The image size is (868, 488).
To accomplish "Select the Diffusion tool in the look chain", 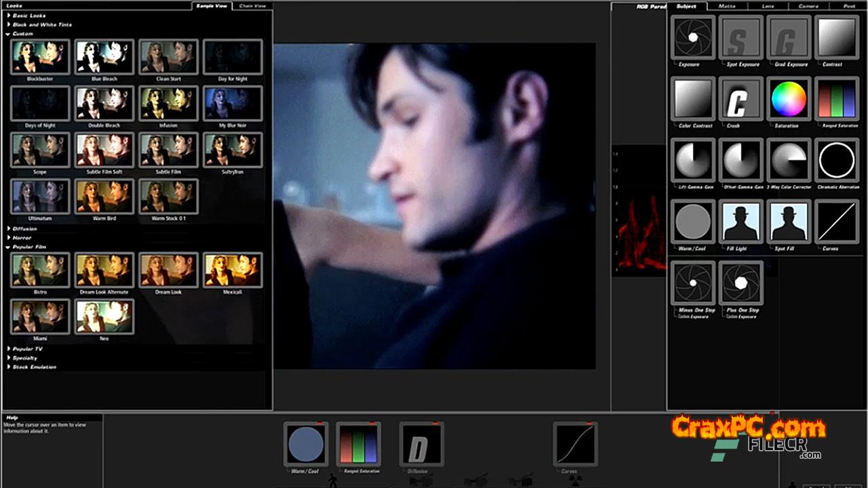I will [x=421, y=445].
